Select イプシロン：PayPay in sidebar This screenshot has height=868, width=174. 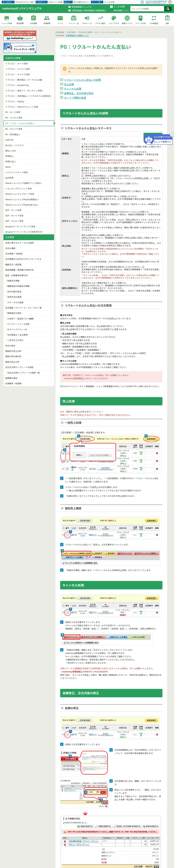tap(29, 101)
